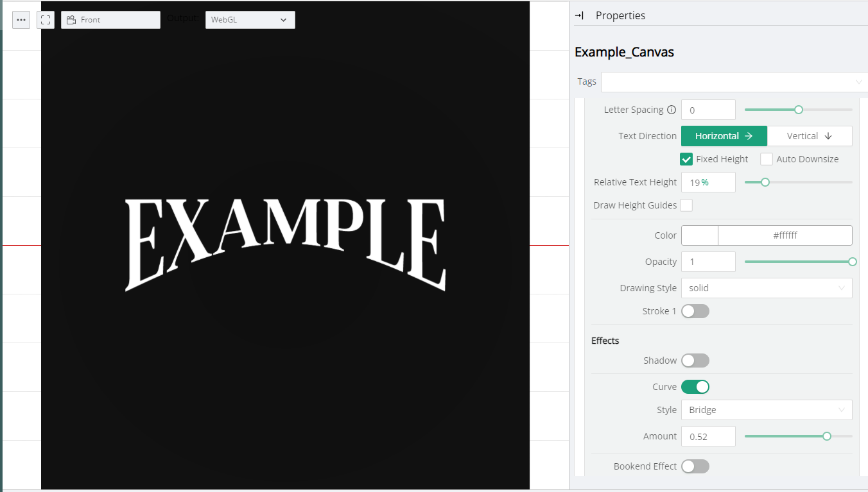Disable the Curve toggle
The image size is (868, 492).
[695, 387]
